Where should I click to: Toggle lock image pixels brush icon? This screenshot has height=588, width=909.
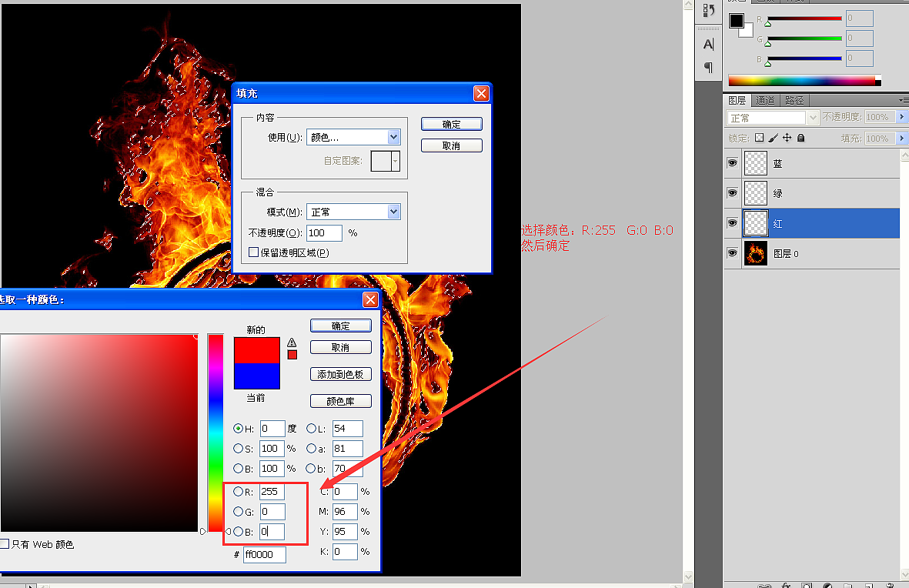pos(774,138)
